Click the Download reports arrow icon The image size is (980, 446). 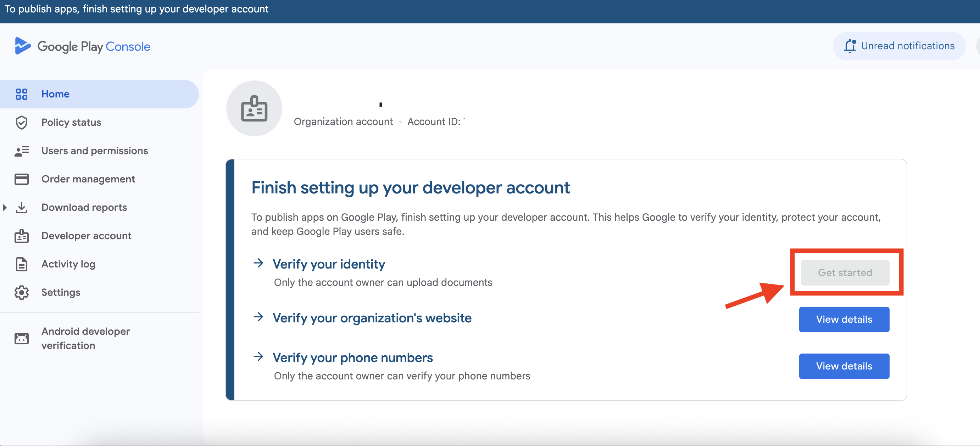coord(21,208)
